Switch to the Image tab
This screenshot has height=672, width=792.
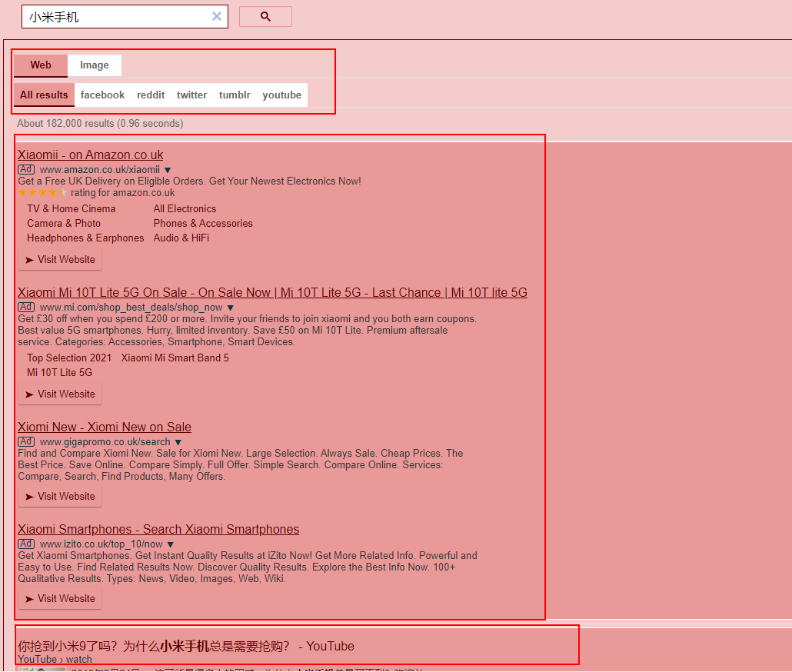[95, 65]
